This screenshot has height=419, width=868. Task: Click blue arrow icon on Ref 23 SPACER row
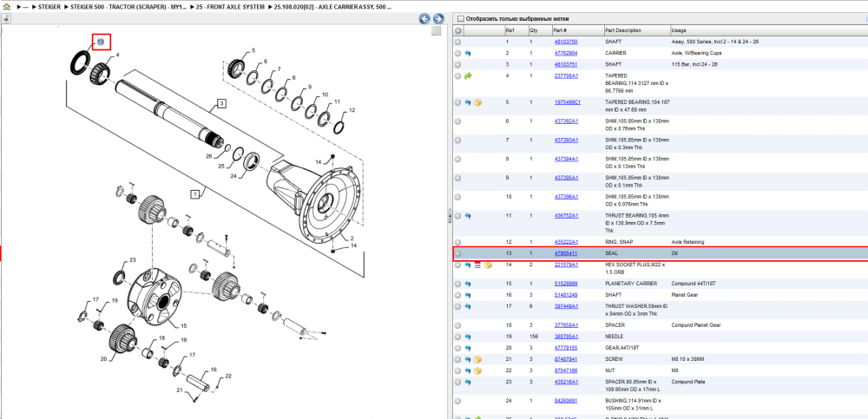(468, 383)
